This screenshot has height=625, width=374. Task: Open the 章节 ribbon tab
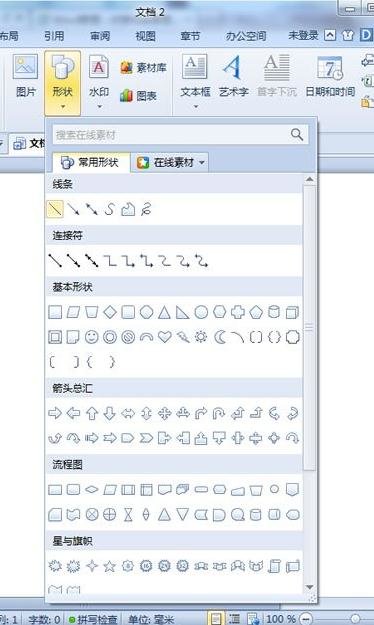[x=190, y=36]
